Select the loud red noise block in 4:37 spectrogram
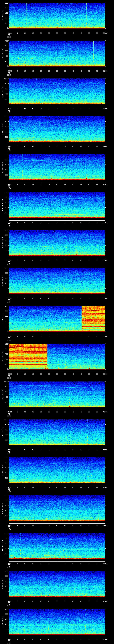Image resolution: width=114 pixels, height=644 pixels. click(x=93, y=318)
